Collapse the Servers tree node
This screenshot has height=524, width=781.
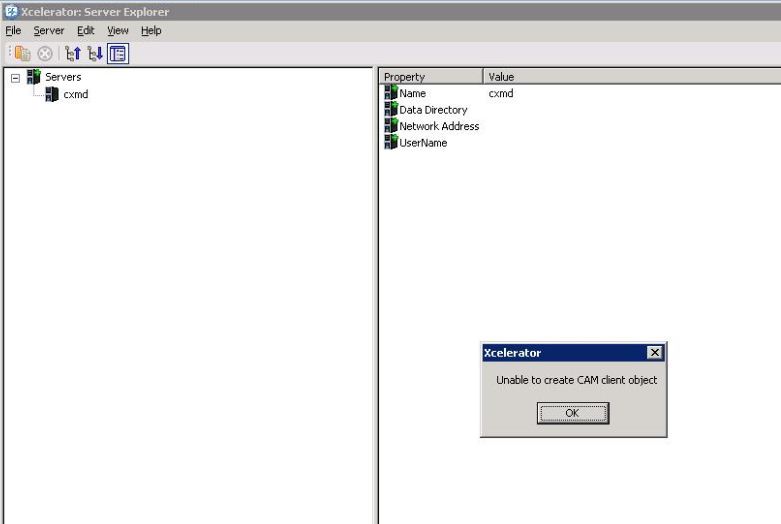point(15,78)
